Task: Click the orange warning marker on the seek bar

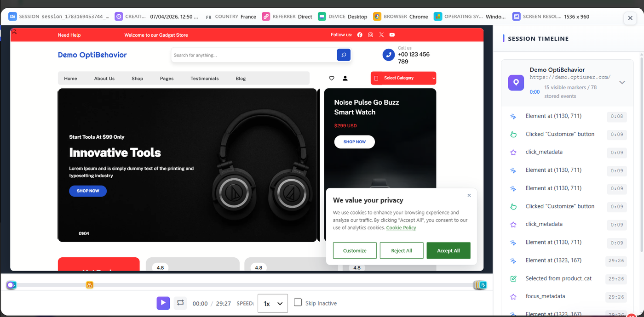Action: [x=90, y=285]
